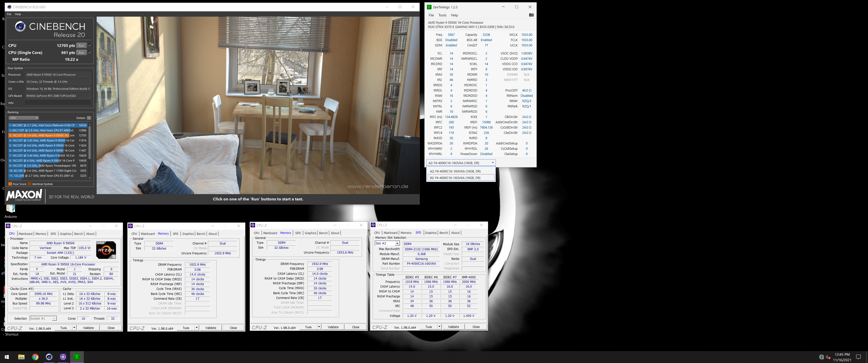Click the tRFC (ns) value 134.4828 in ZenTimings
Viewport: 868px width, 363px height.
click(x=451, y=117)
